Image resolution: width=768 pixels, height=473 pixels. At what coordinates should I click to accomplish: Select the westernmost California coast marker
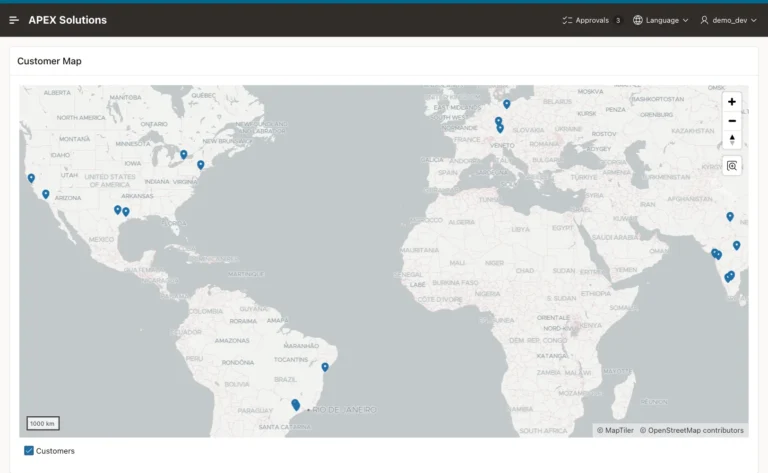coord(31,178)
